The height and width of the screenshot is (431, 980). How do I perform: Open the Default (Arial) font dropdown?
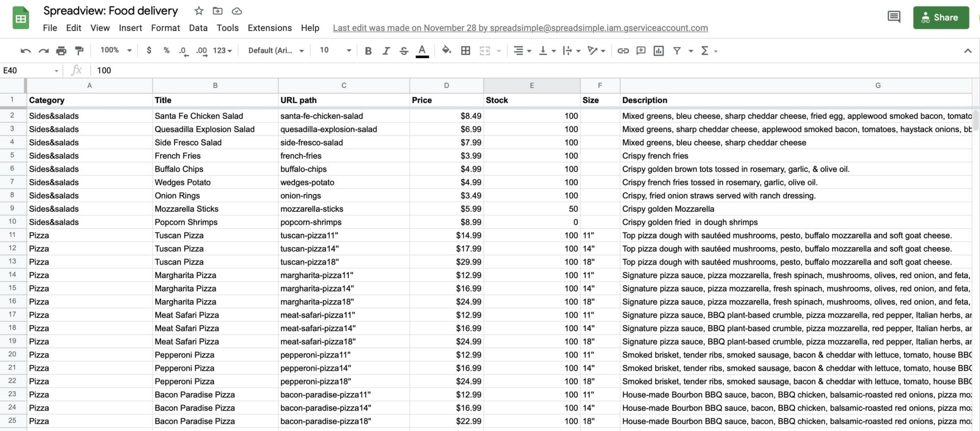click(276, 51)
